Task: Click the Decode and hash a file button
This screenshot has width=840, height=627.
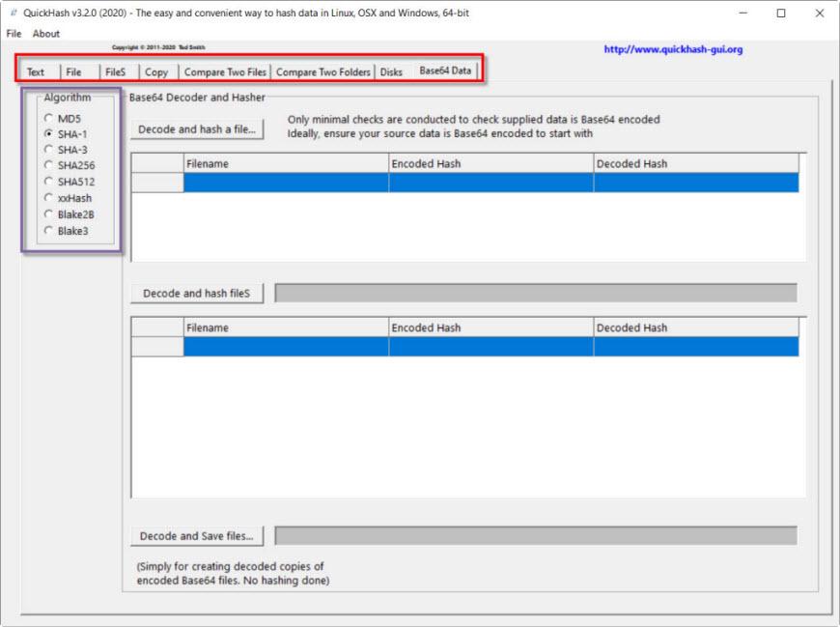Action: 197,129
